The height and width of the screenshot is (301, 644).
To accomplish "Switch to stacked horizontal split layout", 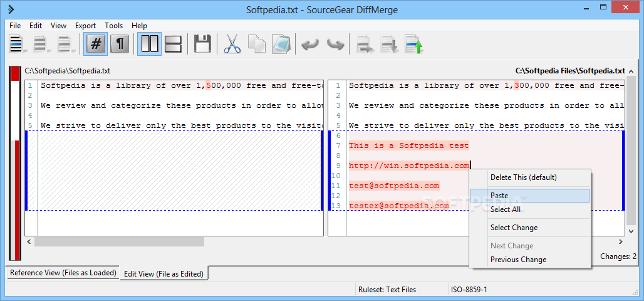I will pyautogui.click(x=173, y=44).
